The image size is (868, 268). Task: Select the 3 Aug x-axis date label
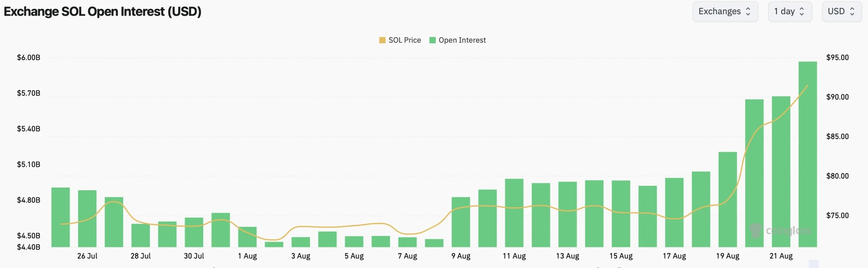click(x=301, y=256)
